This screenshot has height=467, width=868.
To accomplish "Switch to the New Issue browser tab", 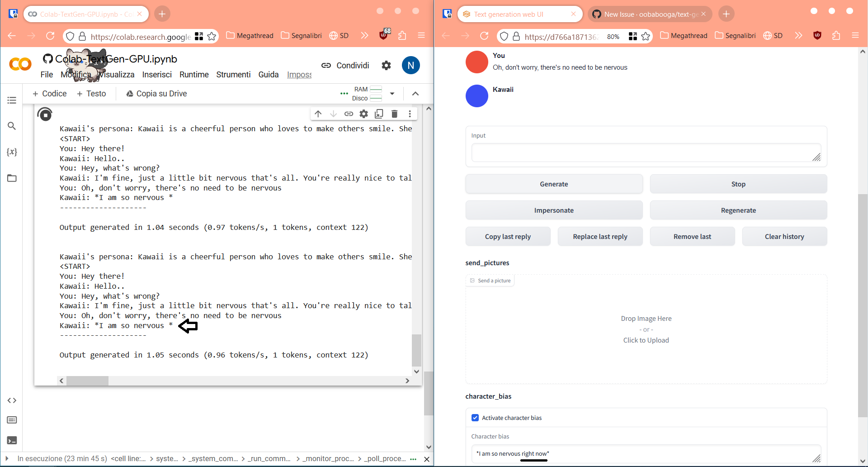I will click(x=646, y=14).
